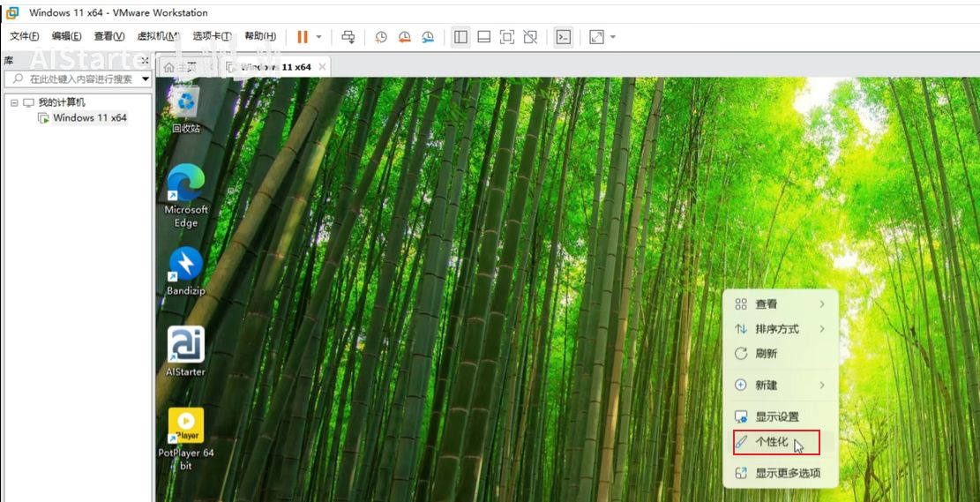Viewport: 980px width, 502px height.
Task: Open the library search filter dropdown arrow
Action: click(146, 79)
